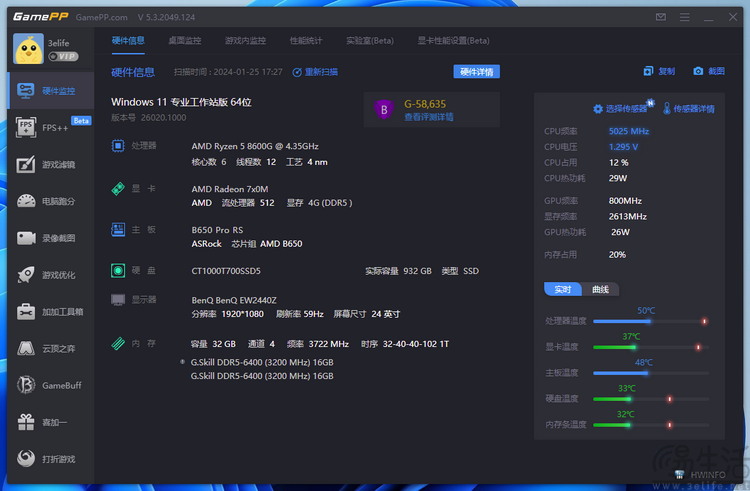Click the 显卡 graphics card icon
The height and width of the screenshot is (491, 750).
[118, 188]
